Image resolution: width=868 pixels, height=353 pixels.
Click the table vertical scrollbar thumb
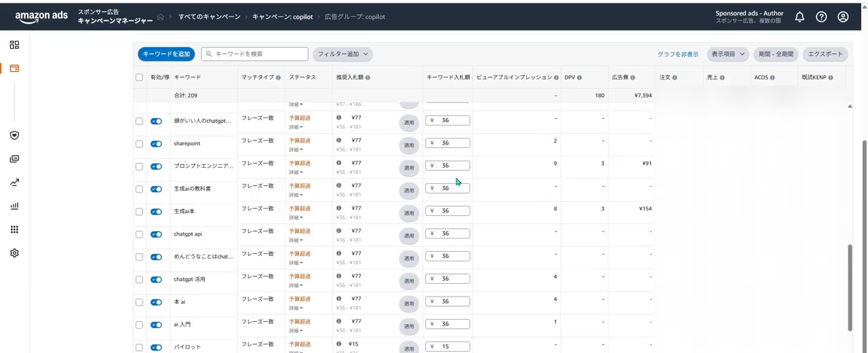[x=850, y=286]
